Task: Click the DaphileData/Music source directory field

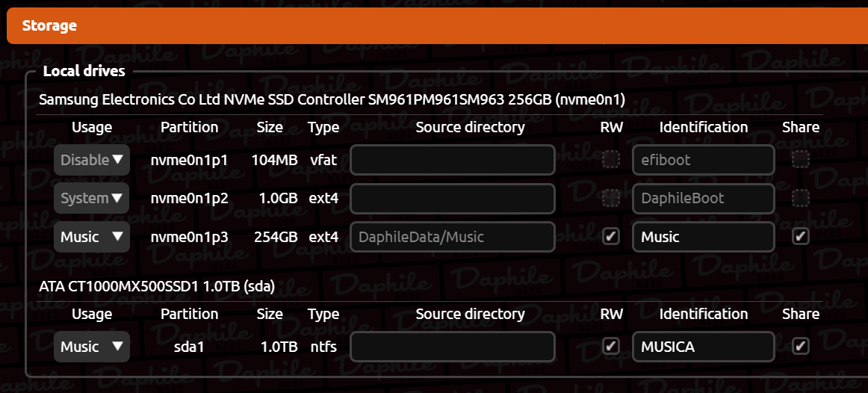Action: pyautogui.click(x=452, y=237)
